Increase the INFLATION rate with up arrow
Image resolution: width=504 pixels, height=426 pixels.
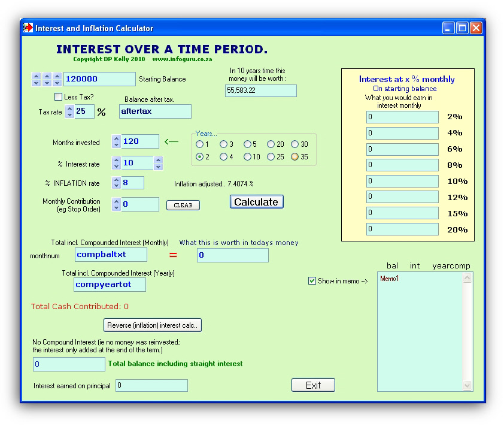click(x=116, y=180)
